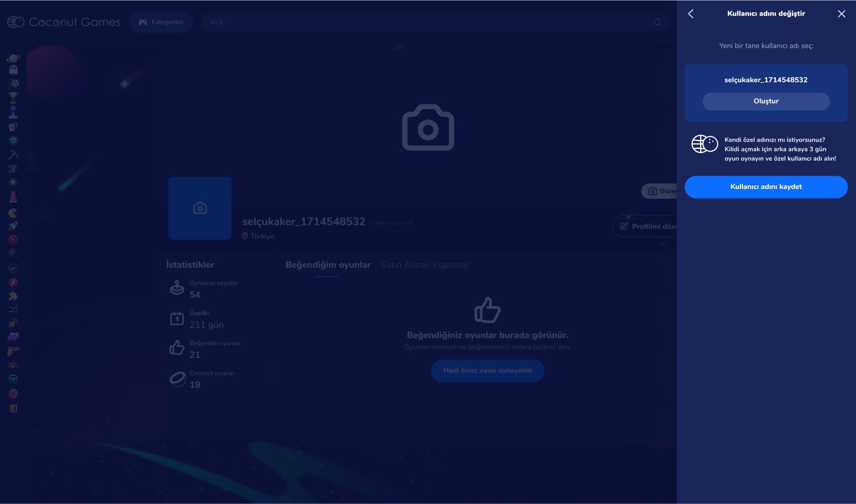The image size is (856, 504).
Task: Click the Coconut puanın 19 stat
Action: point(202,379)
